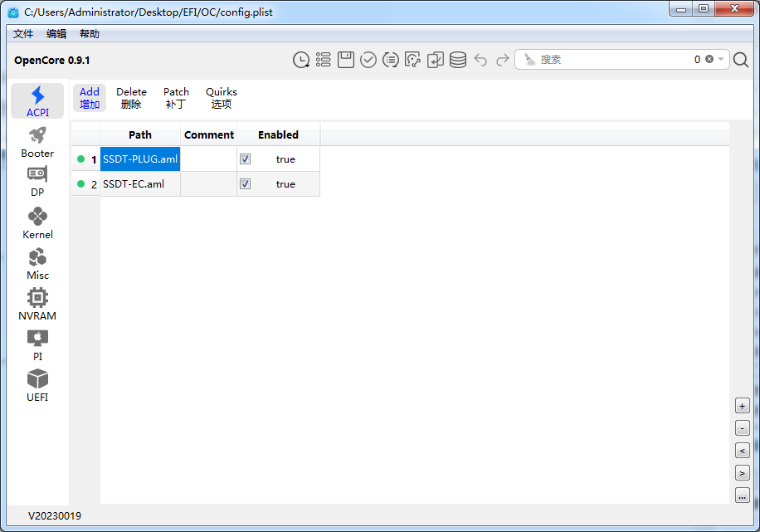
Task: Click the '-' remove row button
Action: [x=742, y=428]
